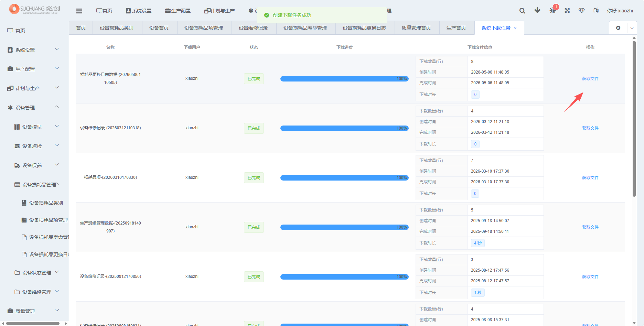The width and height of the screenshot is (644, 326).
Task: Click progress bar of 损耗品更换日志数据 row
Action: tap(344, 79)
